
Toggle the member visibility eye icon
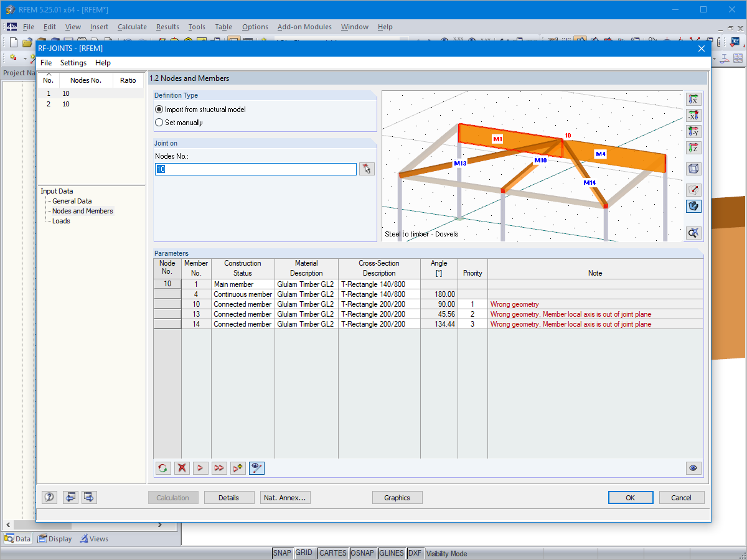256,468
